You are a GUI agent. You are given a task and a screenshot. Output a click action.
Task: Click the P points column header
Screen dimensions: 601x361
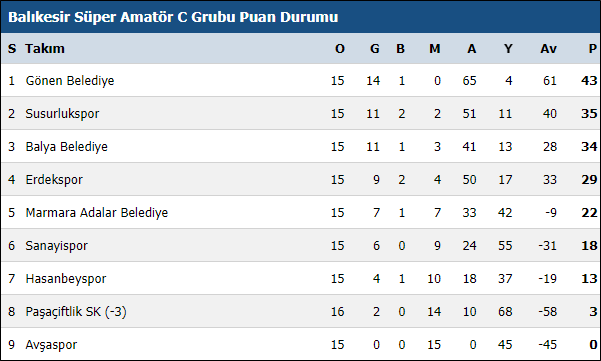pos(593,49)
